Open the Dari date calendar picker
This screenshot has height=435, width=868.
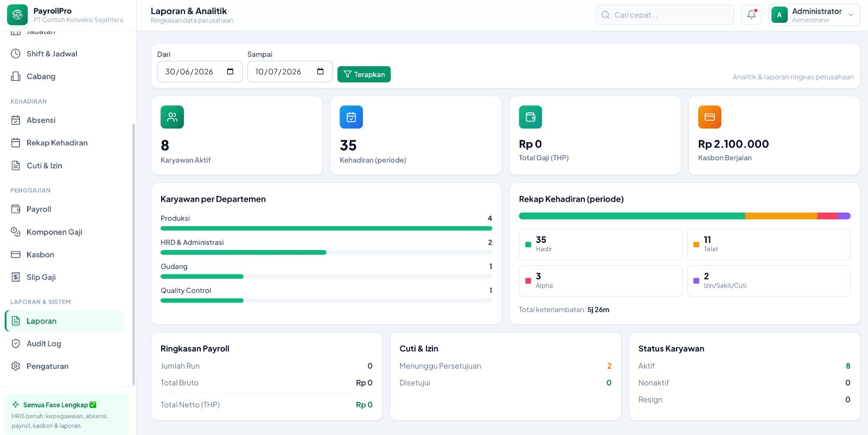point(230,72)
